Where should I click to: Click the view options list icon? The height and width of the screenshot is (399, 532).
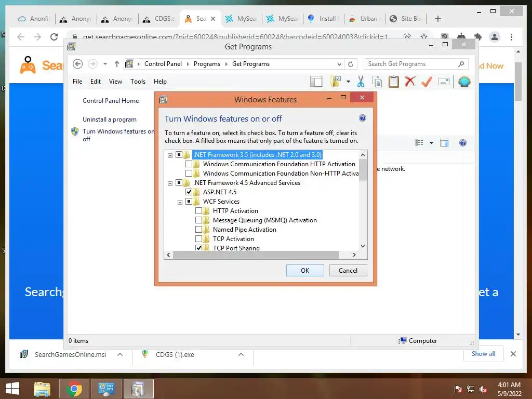(419, 143)
